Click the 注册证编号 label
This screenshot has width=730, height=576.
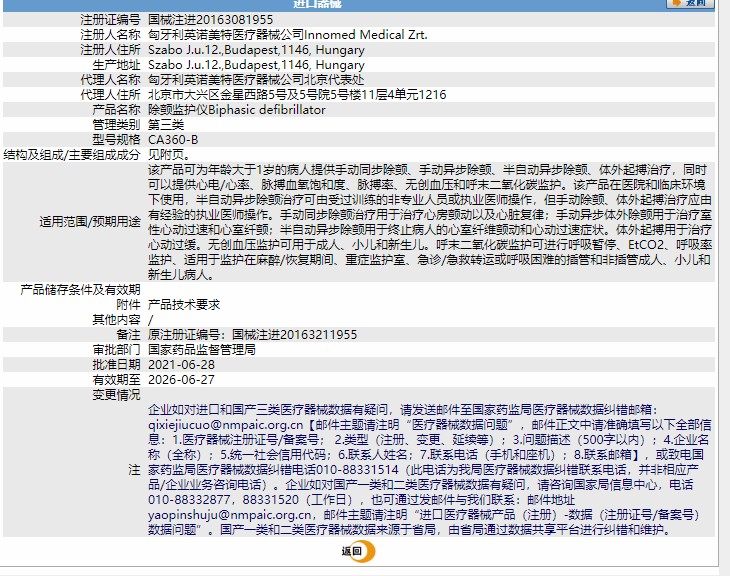tap(110, 20)
